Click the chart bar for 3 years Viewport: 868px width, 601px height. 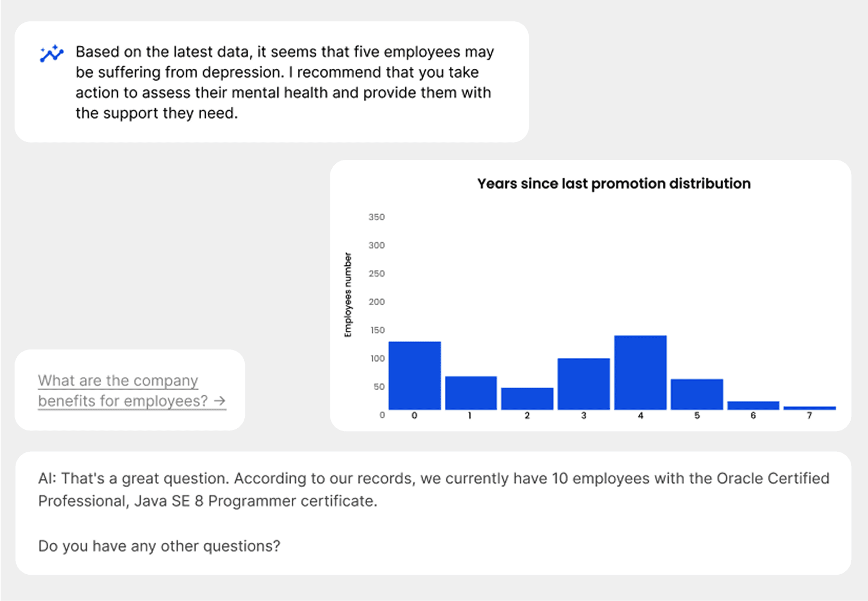pyautogui.click(x=584, y=384)
